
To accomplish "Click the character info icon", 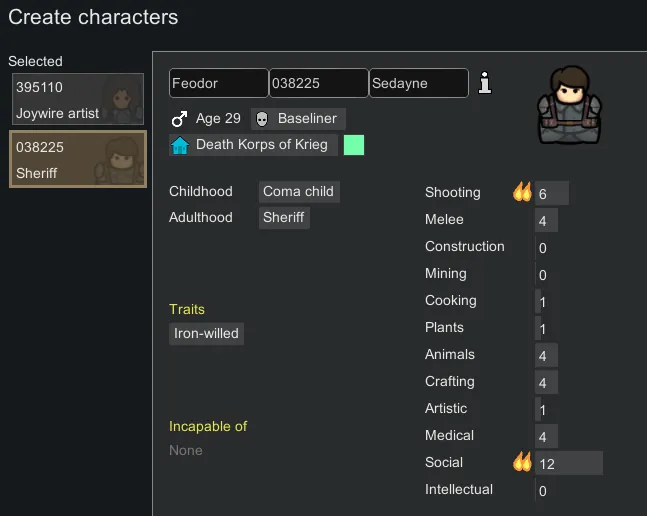I will tap(485, 83).
